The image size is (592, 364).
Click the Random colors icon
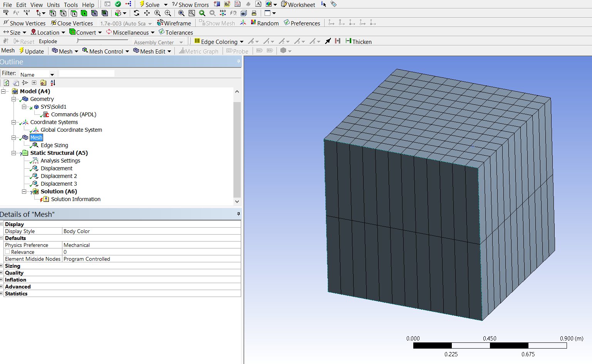coord(253,23)
